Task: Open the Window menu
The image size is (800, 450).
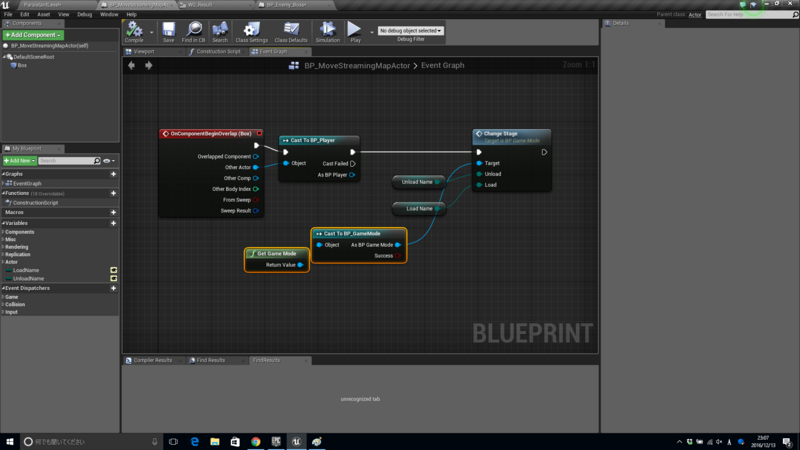Action: click(109, 14)
